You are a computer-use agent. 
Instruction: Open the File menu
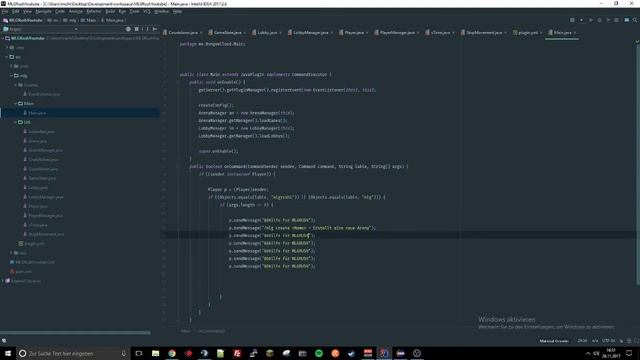pyautogui.click(x=5, y=11)
